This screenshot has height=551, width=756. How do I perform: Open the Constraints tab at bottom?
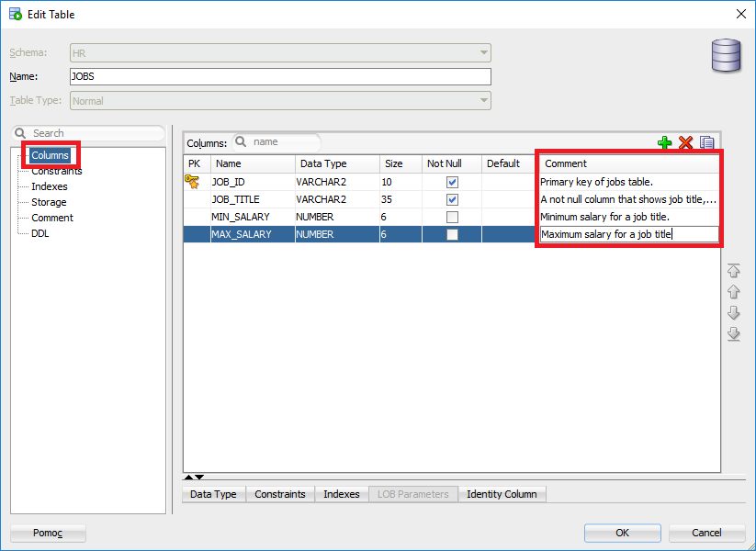(279, 494)
